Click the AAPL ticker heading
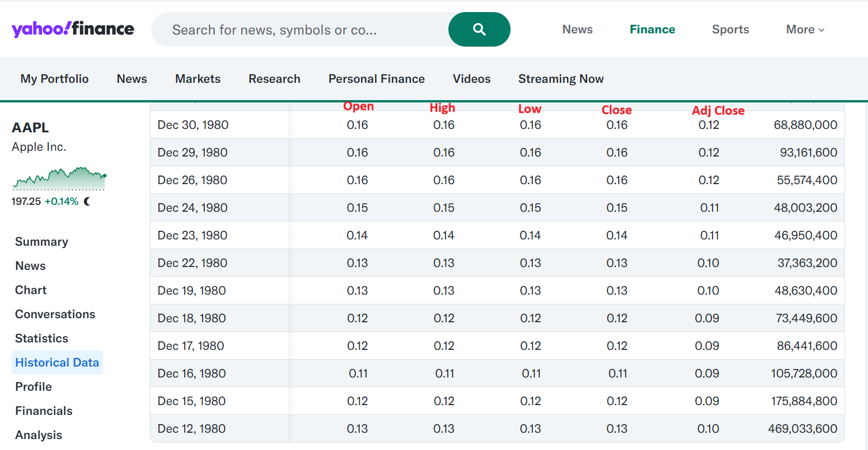This screenshot has height=450, width=868. (31, 128)
